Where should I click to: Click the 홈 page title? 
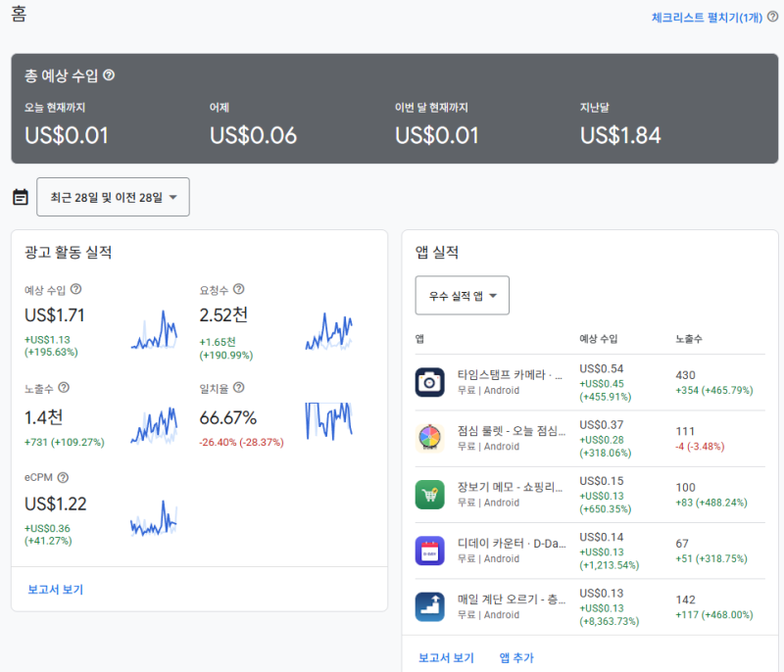[x=19, y=14]
